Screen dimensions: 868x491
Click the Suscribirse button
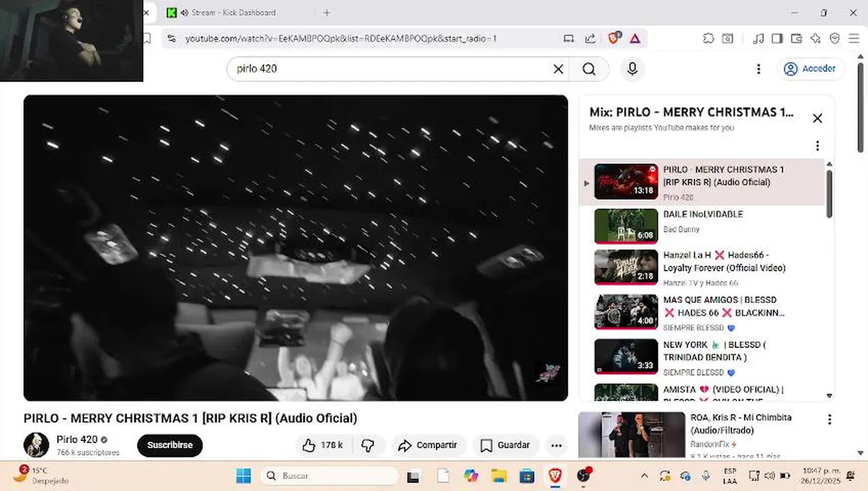pos(170,445)
